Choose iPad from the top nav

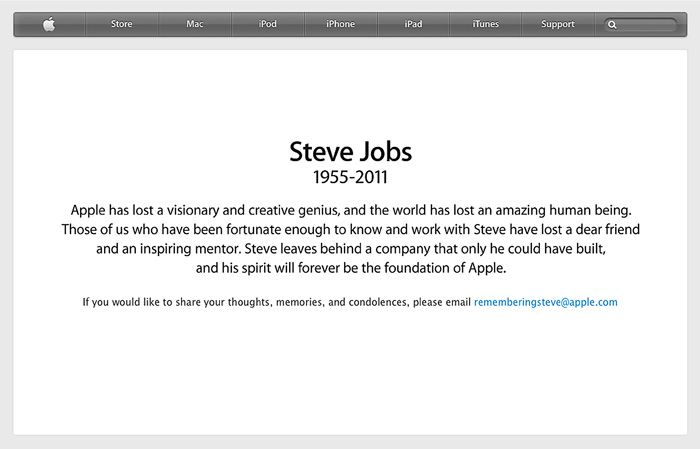[413, 24]
